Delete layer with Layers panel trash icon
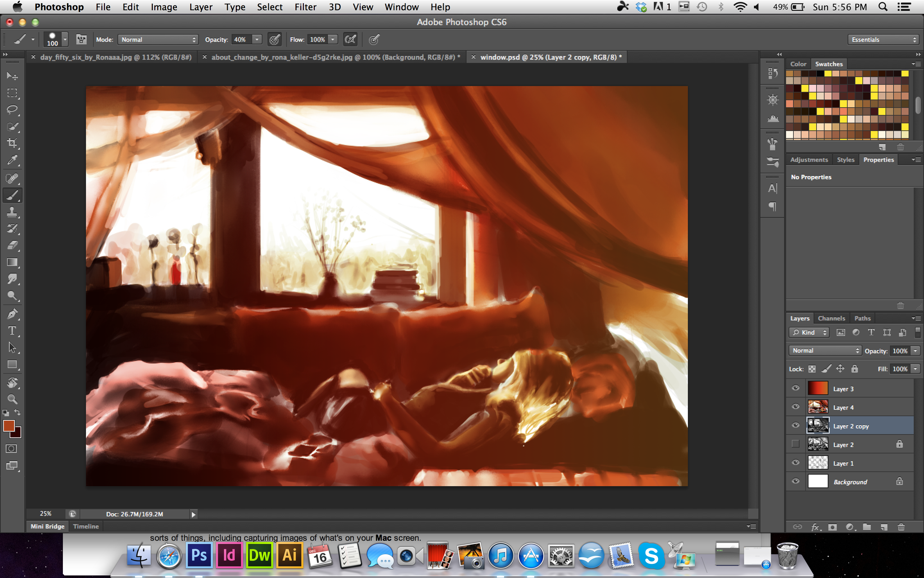924x578 pixels. pos(901,527)
